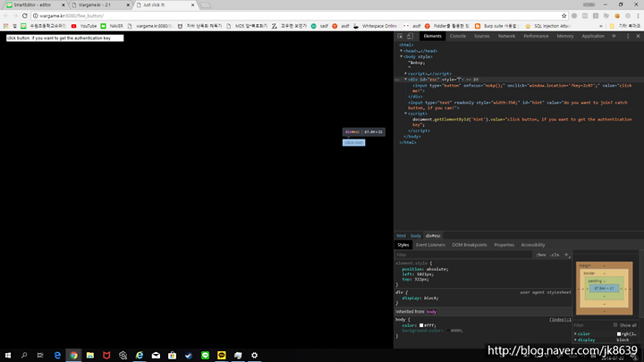Expand the computed display property
The image size is (644, 362).
(x=575, y=340)
